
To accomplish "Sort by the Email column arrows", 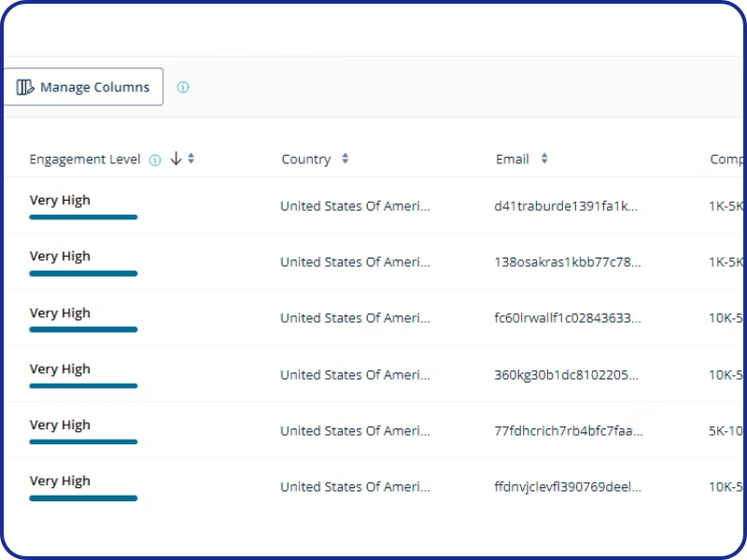I will (544, 159).
